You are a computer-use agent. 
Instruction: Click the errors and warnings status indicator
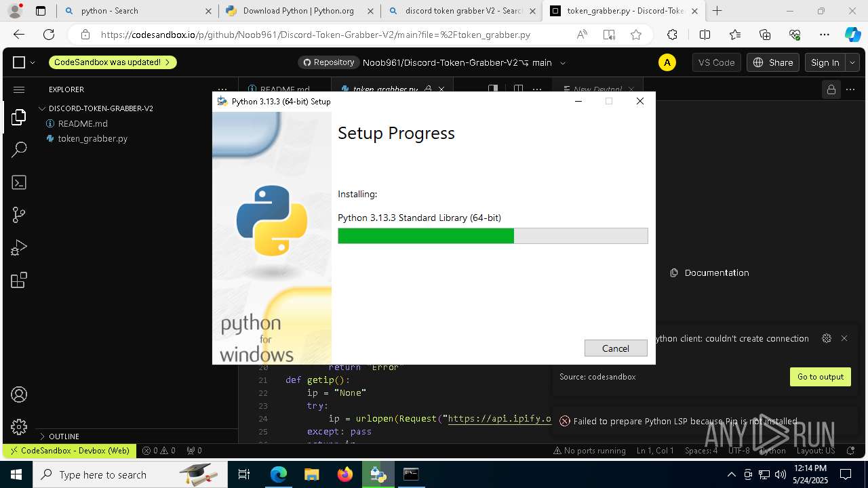click(x=159, y=450)
